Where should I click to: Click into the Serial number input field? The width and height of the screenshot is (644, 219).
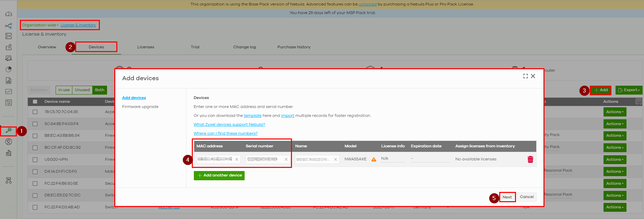(x=262, y=159)
